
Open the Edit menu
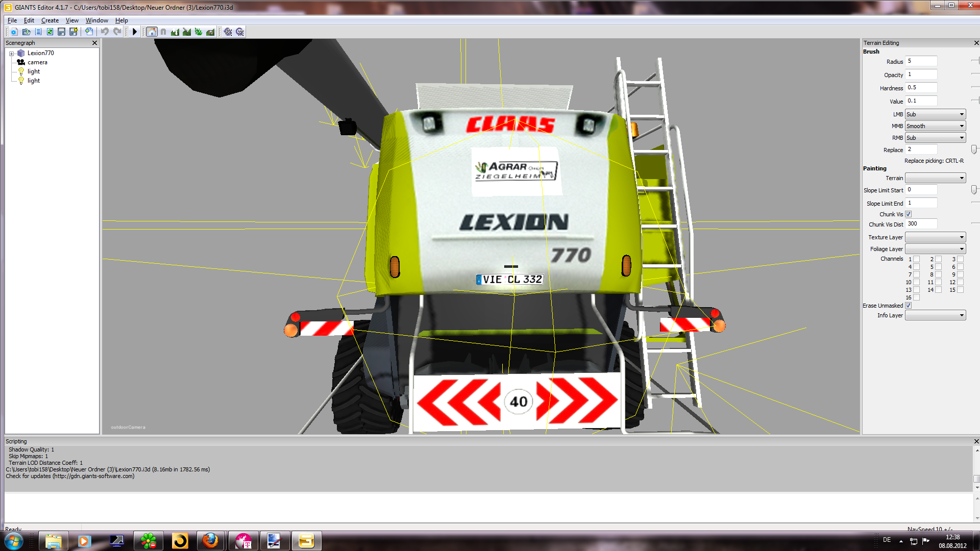coord(29,20)
